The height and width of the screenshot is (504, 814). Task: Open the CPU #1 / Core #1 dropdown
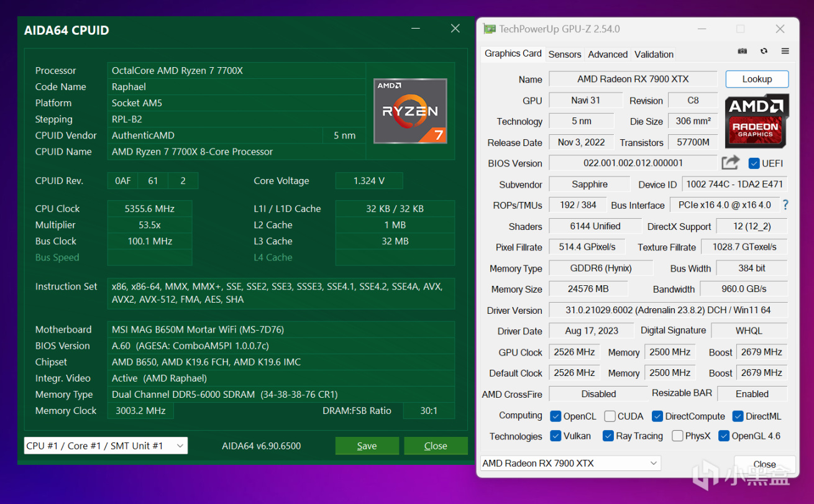[106, 446]
